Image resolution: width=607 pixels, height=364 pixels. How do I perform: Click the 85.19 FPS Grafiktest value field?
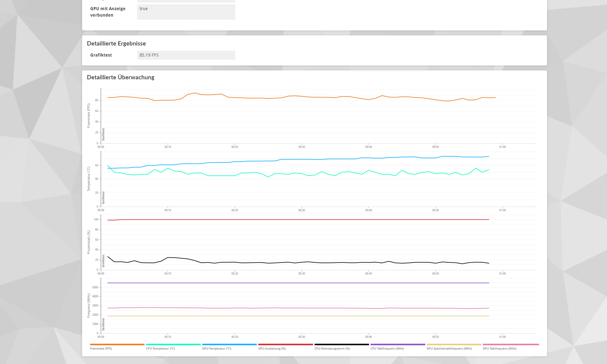186,55
